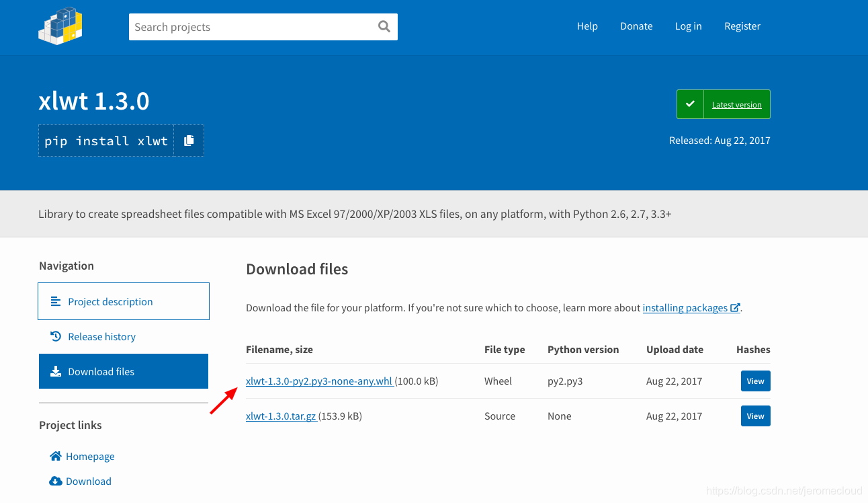Click the Filename, size column header

[279, 350]
